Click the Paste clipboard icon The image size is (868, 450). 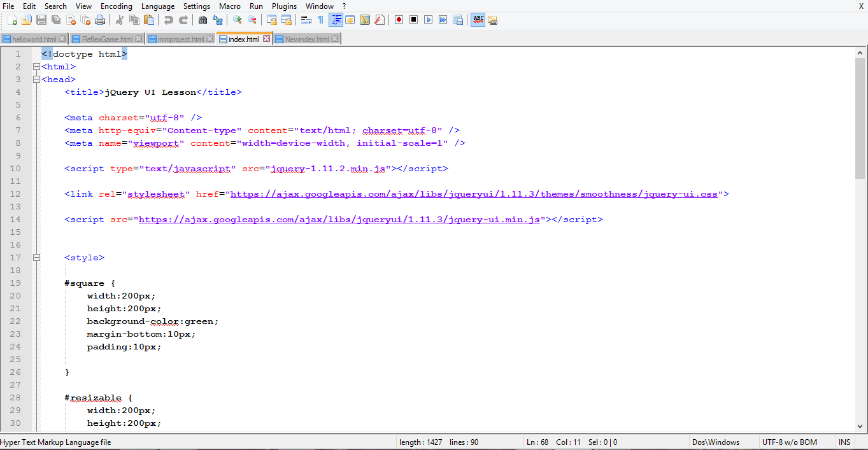coord(148,20)
